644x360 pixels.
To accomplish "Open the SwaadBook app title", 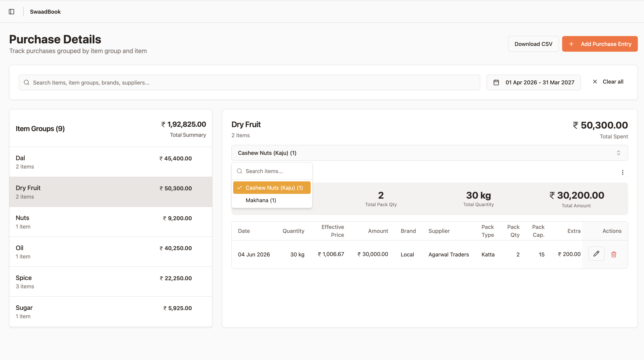I will (45, 12).
